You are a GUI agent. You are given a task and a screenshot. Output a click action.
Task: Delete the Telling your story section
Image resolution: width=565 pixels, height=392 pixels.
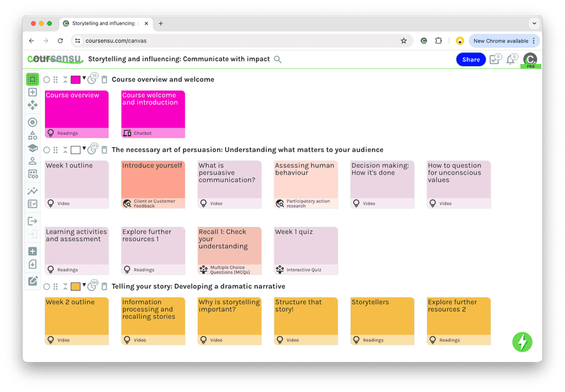pos(104,286)
